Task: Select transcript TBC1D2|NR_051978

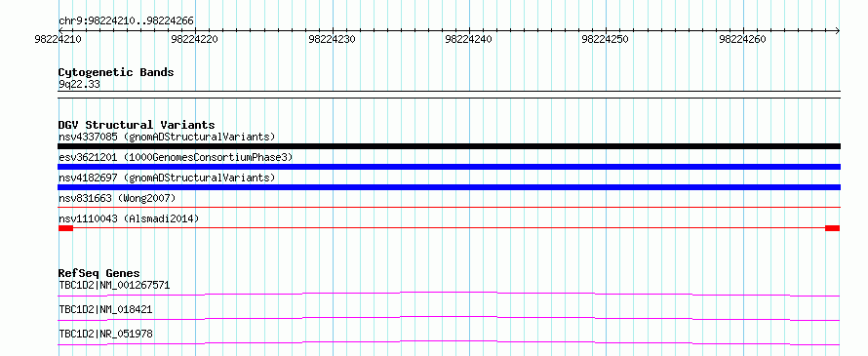Action: coord(105,334)
